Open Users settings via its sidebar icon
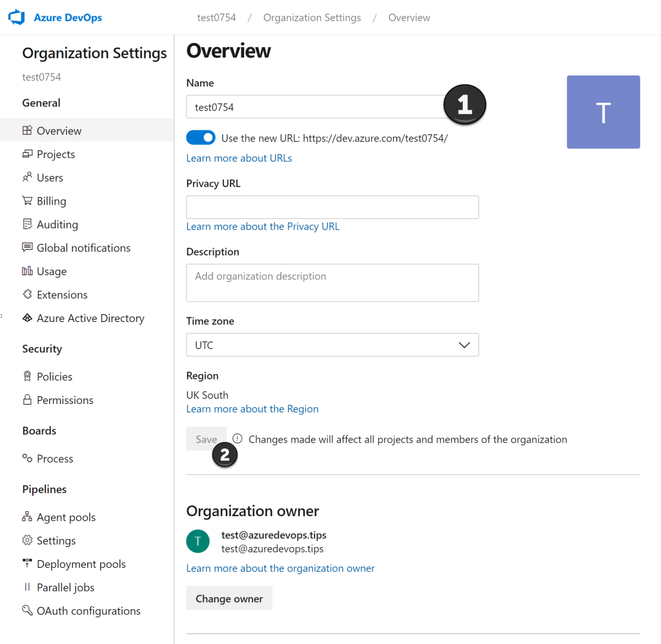The height and width of the screenshot is (644, 661). (26, 177)
